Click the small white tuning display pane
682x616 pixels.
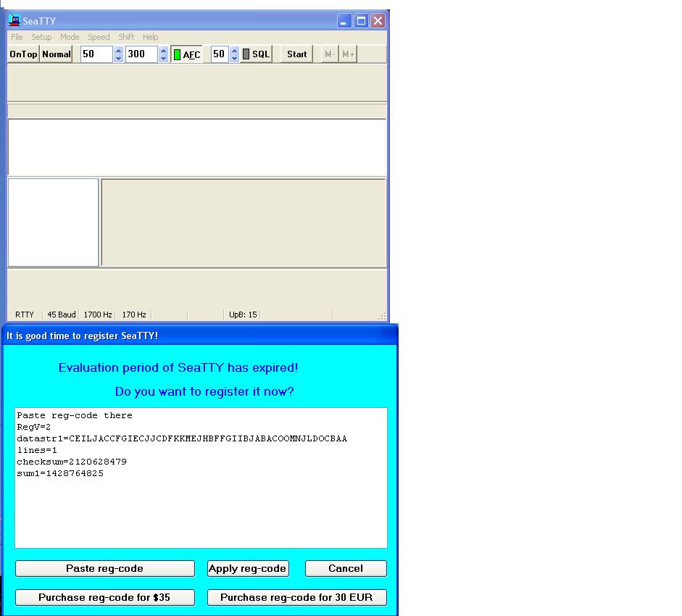tap(53, 222)
